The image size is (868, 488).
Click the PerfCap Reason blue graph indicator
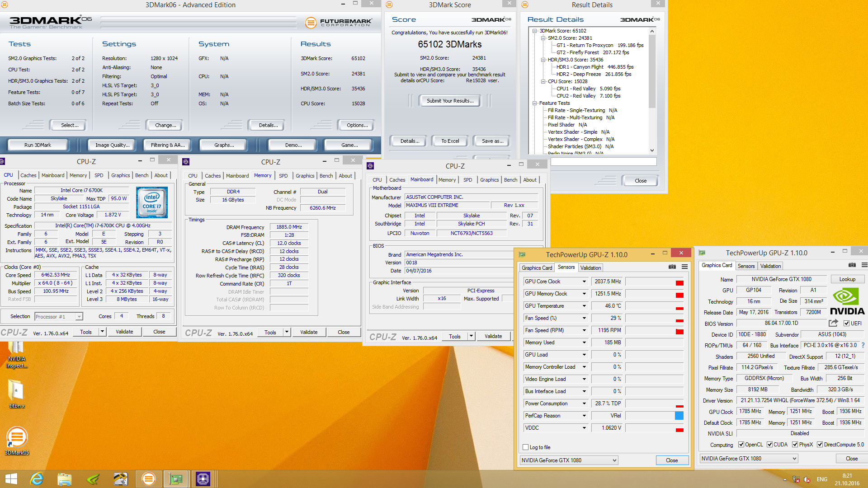679,416
